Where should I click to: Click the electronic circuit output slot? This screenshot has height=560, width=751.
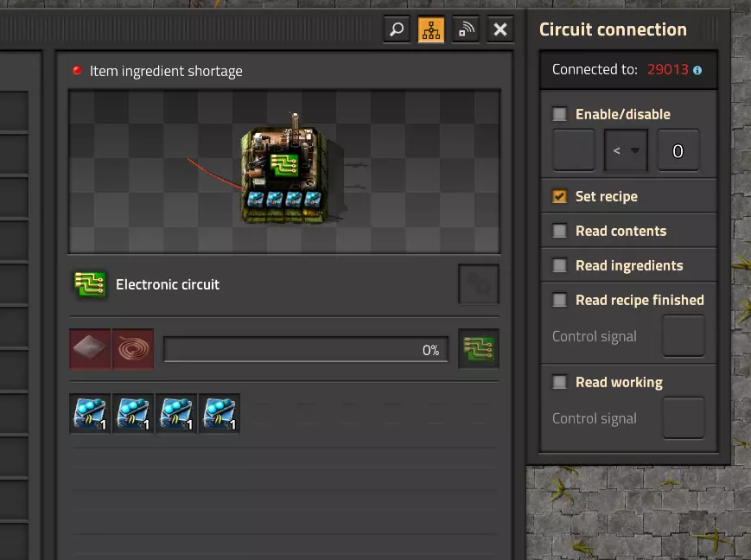479,349
